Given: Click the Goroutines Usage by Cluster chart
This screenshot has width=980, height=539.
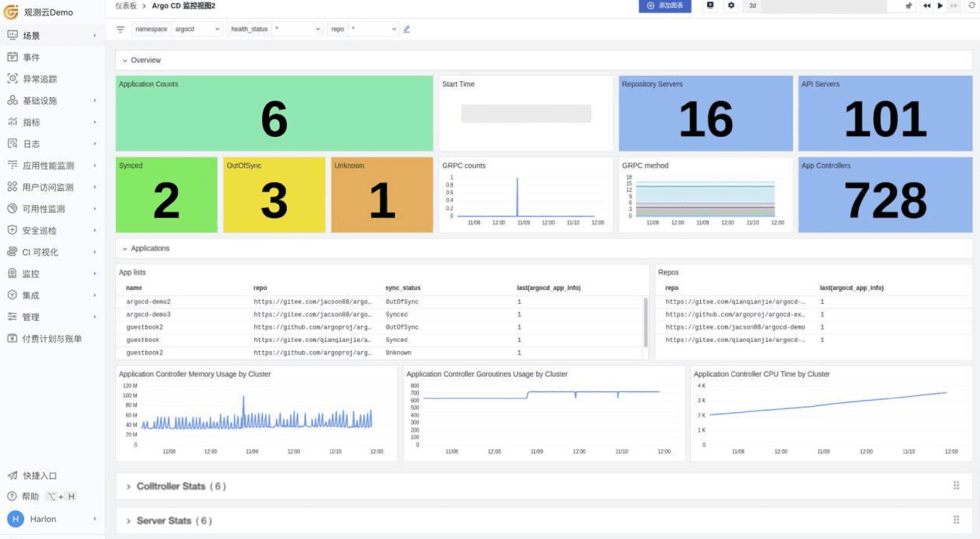Looking at the screenshot, I should 544,414.
